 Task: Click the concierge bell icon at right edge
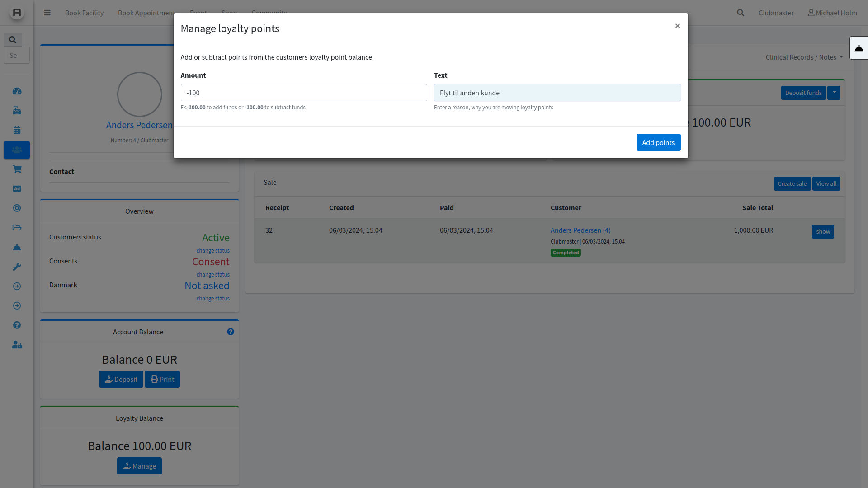pyautogui.click(x=859, y=48)
